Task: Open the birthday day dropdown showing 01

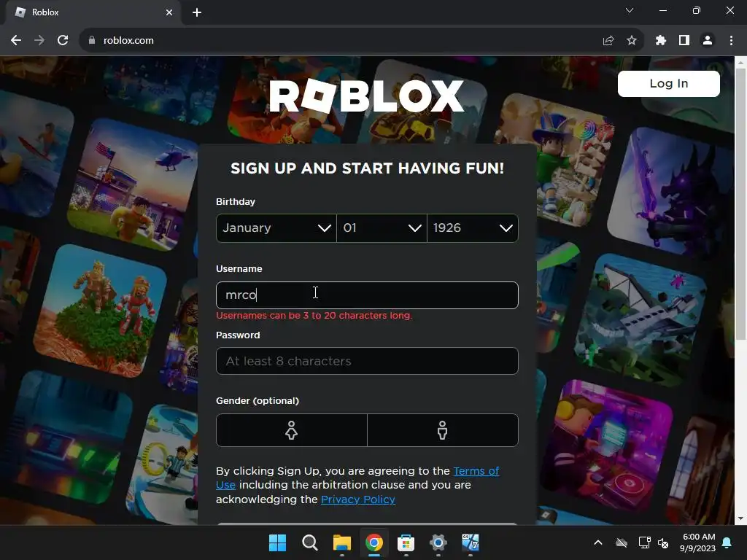Action: tap(382, 228)
